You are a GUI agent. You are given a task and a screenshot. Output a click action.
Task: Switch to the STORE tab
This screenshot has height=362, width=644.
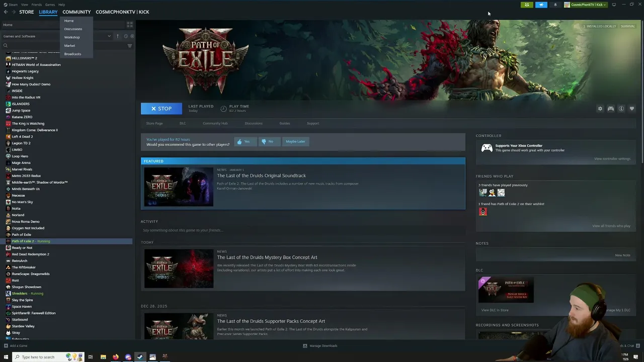point(26,12)
